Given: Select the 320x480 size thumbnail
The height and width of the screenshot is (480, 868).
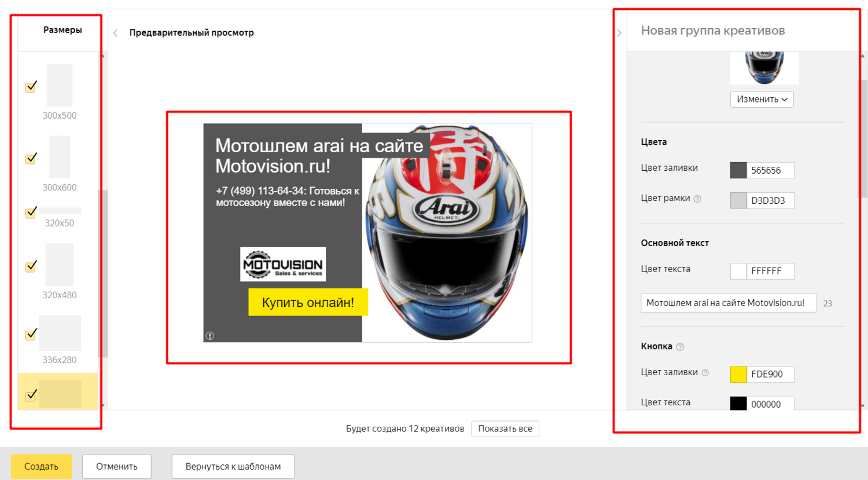Looking at the screenshot, I should (60, 265).
